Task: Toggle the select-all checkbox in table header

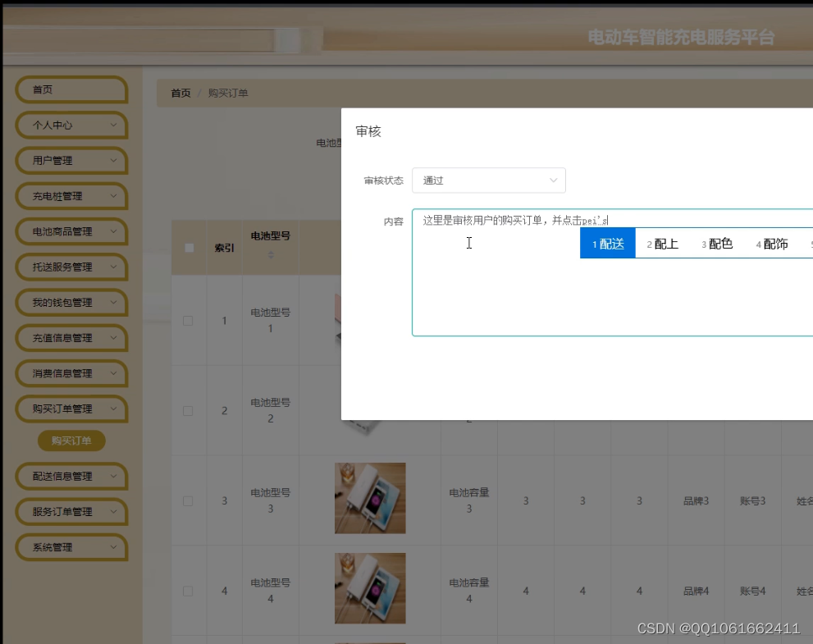Action: click(x=187, y=246)
